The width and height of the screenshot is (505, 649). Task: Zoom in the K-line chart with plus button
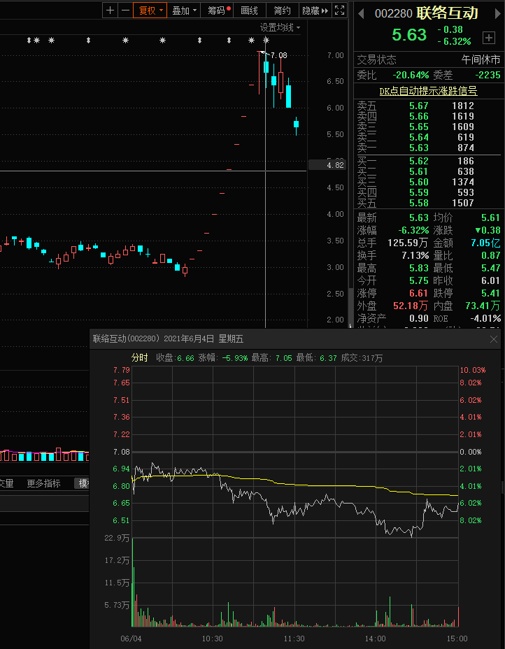[x=110, y=10]
